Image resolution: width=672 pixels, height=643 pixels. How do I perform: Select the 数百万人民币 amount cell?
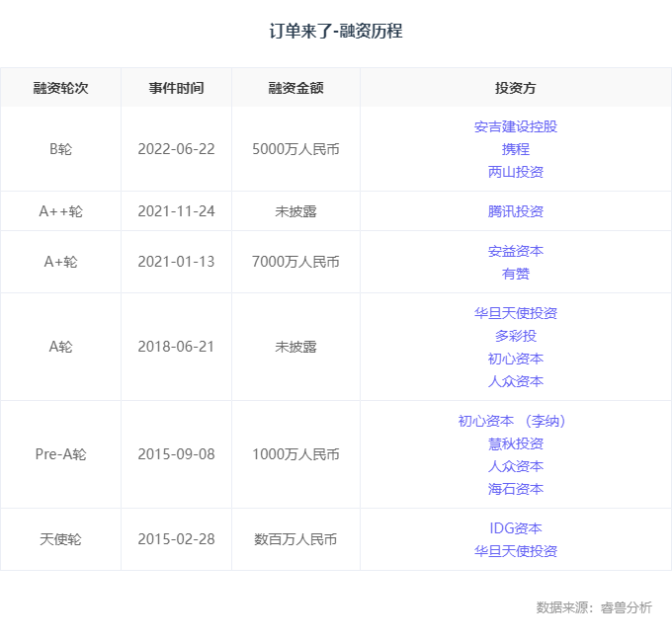(295, 539)
